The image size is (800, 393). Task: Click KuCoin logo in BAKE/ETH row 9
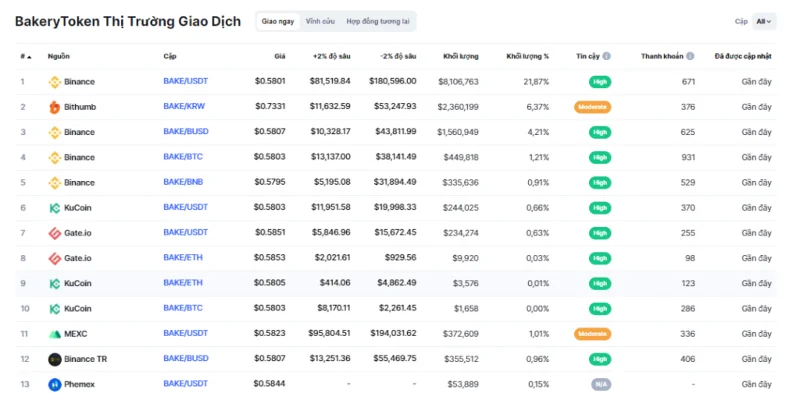(55, 283)
